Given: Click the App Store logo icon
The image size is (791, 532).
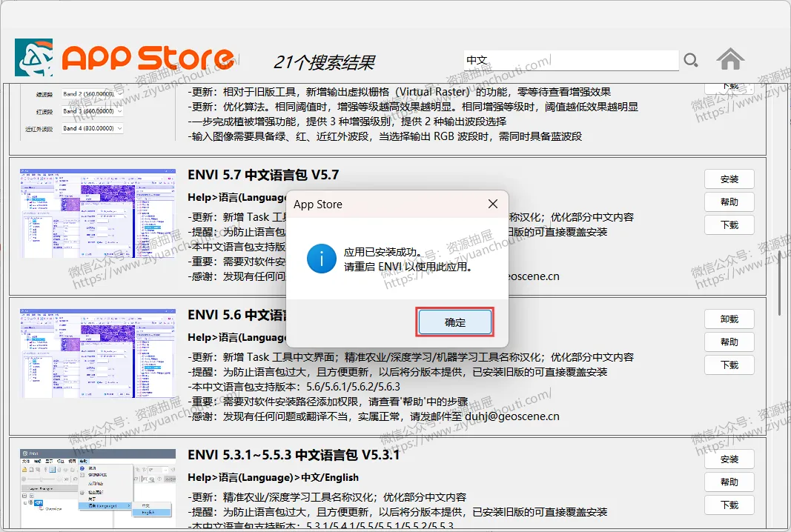Looking at the screenshot, I should [x=34, y=58].
